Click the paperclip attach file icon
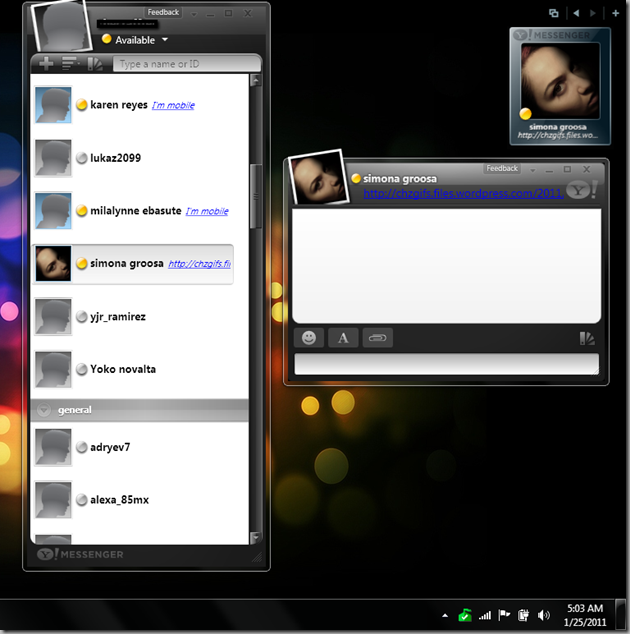The width and height of the screenshot is (630, 634). click(x=377, y=338)
